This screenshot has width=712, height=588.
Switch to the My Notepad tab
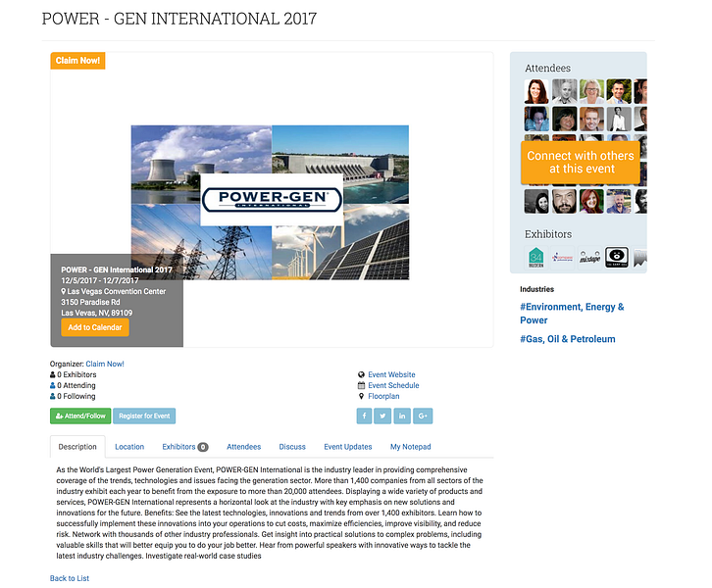(x=411, y=447)
